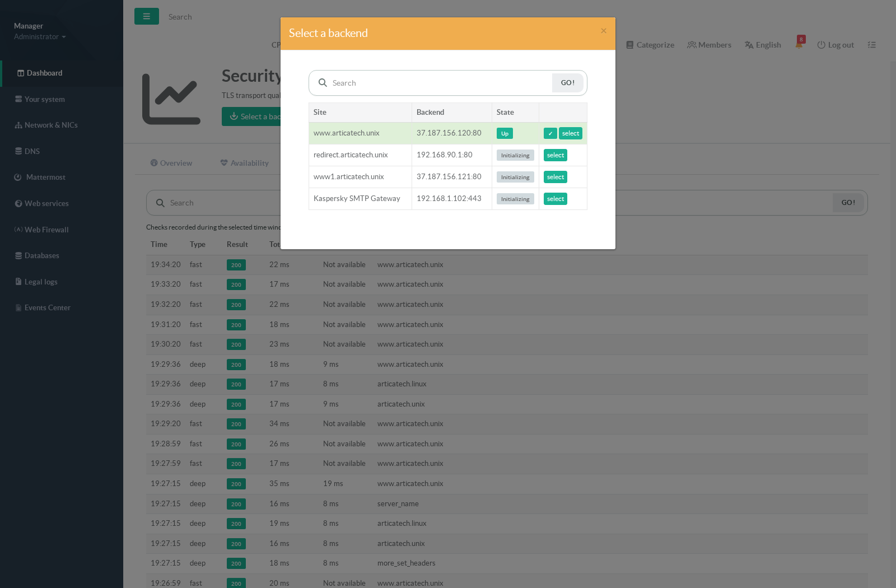Click GO! button in background search bar

(848, 203)
